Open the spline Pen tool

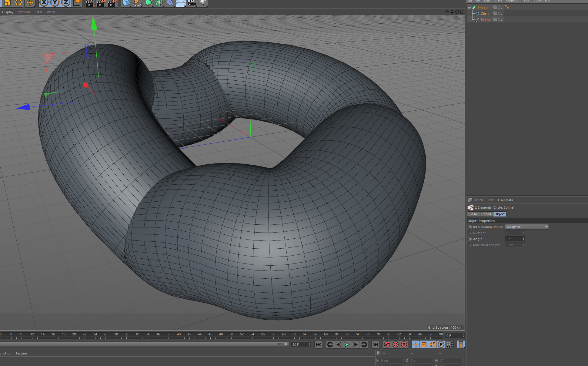tap(137, 3)
